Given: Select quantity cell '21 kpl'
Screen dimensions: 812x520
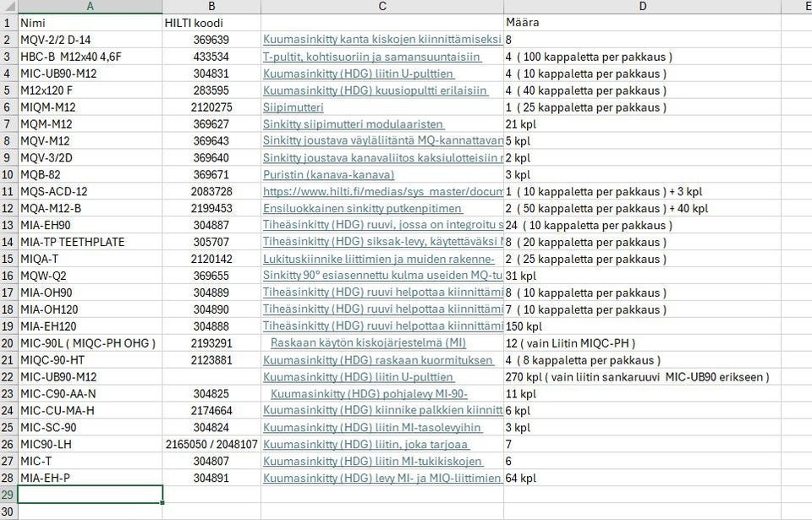Looking at the screenshot, I should click(x=642, y=123).
